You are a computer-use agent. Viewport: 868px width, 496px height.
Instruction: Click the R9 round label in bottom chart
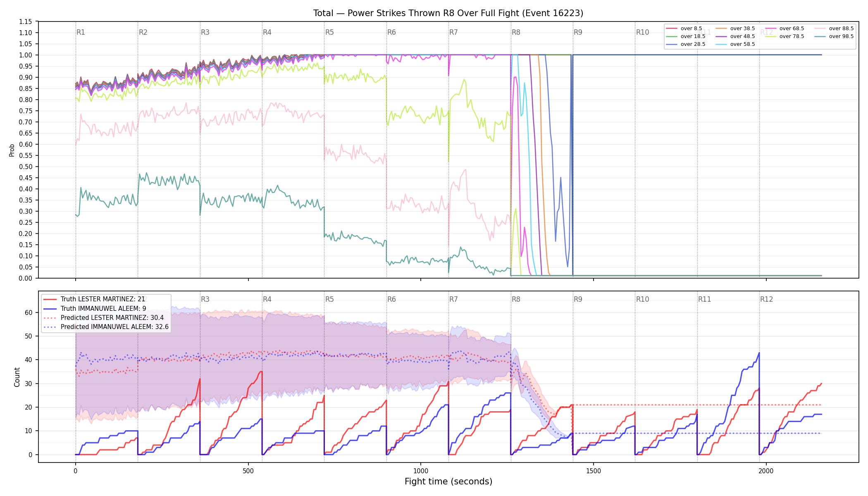pyautogui.click(x=578, y=299)
